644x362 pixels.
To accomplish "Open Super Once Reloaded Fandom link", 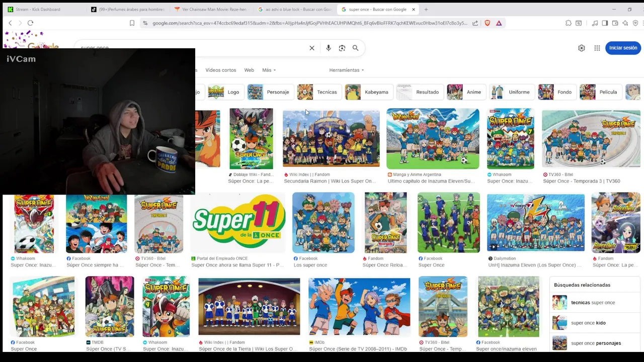I will click(387, 265).
